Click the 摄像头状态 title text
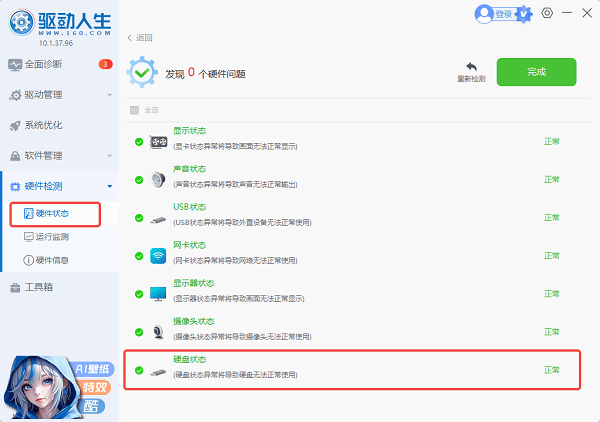Screen dimensions: 600x422 pyautogui.click(x=194, y=321)
